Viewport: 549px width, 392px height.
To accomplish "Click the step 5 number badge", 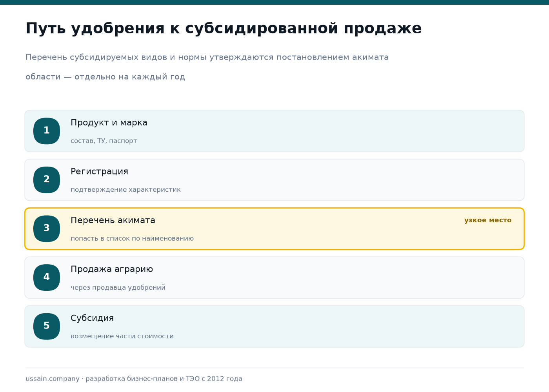I will click(x=47, y=327).
